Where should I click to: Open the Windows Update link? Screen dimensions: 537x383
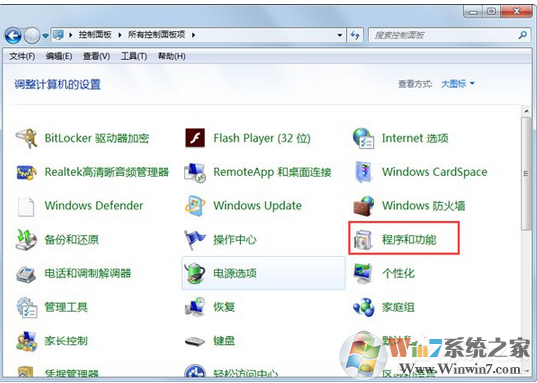point(258,206)
